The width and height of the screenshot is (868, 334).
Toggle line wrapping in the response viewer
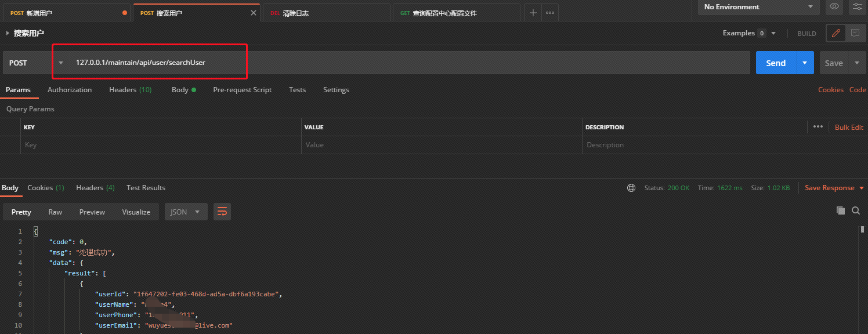222,212
